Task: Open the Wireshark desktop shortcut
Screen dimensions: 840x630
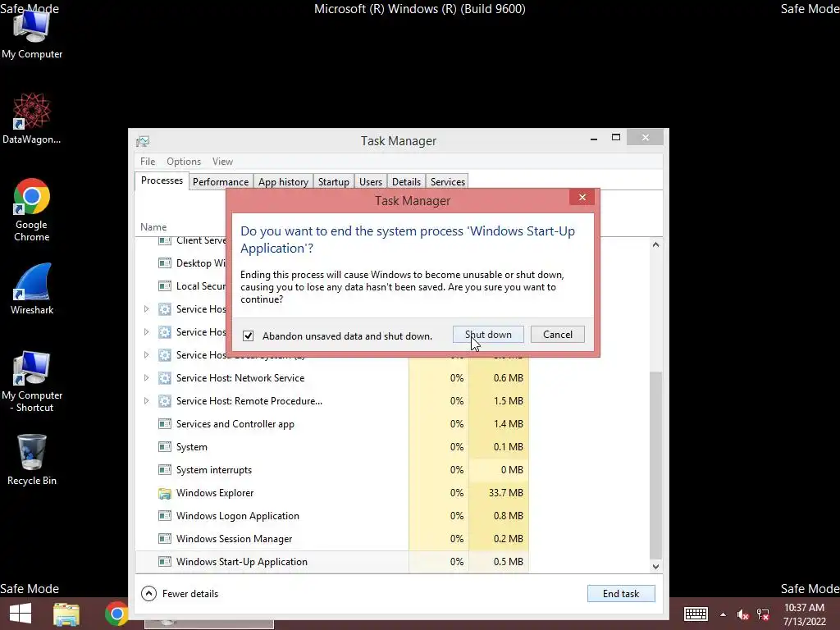Action: coord(32,289)
